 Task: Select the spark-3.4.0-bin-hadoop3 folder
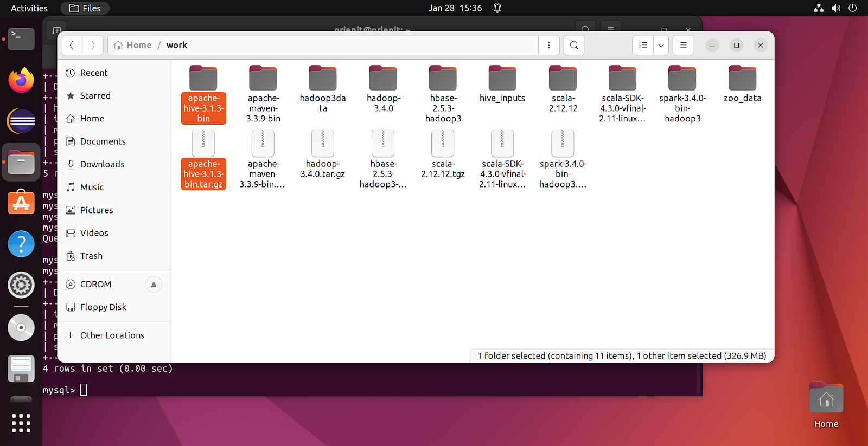pyautogui.click(x=682, y=94)
